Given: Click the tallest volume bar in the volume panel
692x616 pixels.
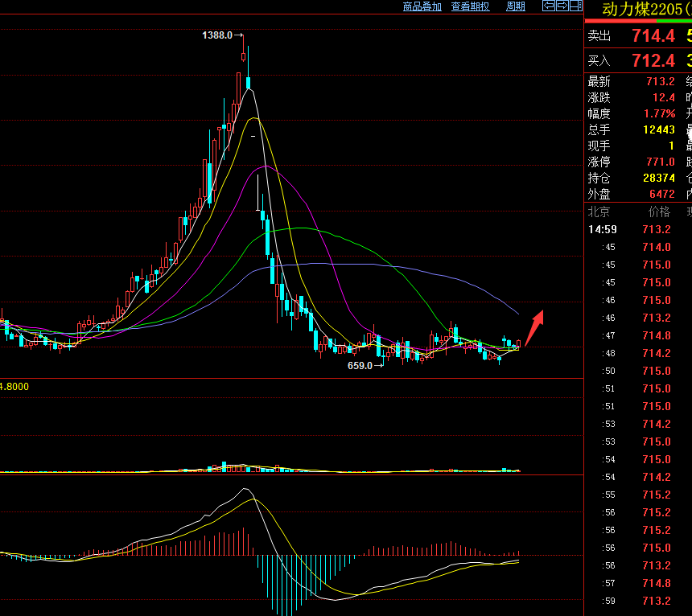Looking at the screenshot, I should (224, 467).
